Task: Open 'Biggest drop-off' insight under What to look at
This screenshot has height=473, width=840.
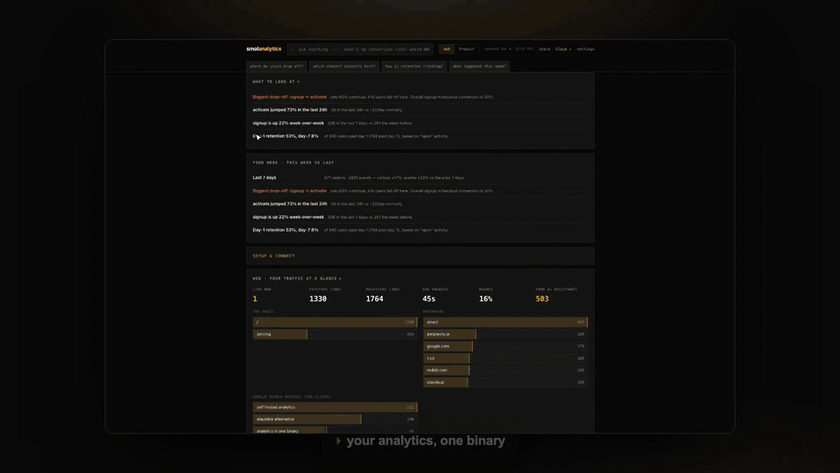Action: [420, 97]
